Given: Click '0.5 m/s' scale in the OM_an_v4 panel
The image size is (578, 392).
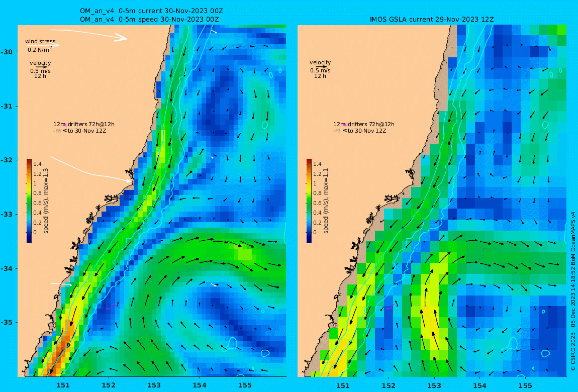Looking at the screenshot, I should point(40,71).
